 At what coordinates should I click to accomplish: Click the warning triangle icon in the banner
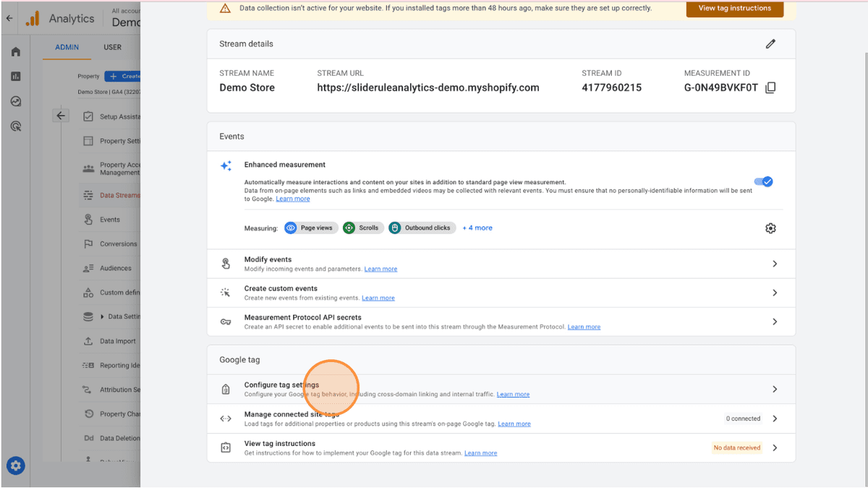point(225,9)
